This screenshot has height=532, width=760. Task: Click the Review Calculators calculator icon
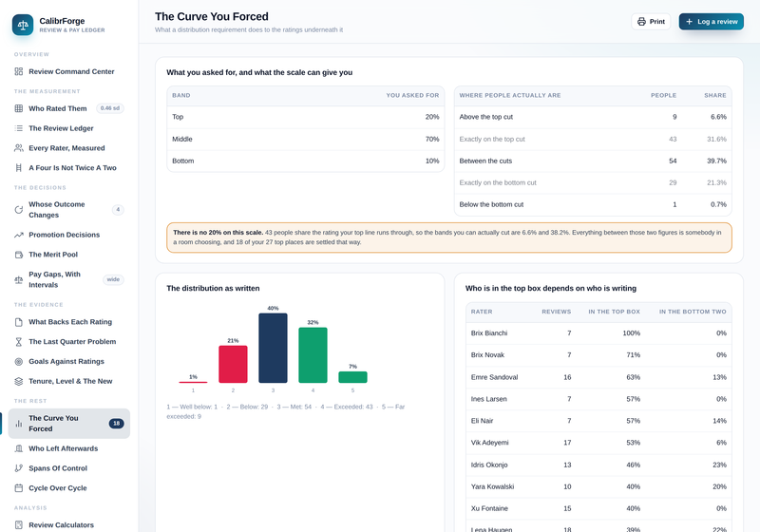18,524
